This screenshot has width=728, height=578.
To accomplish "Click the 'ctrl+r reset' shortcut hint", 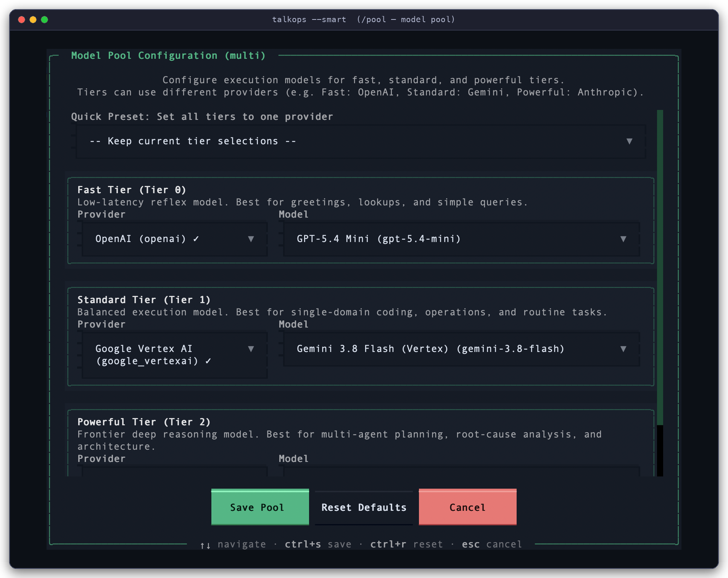I will coord(407,544).
